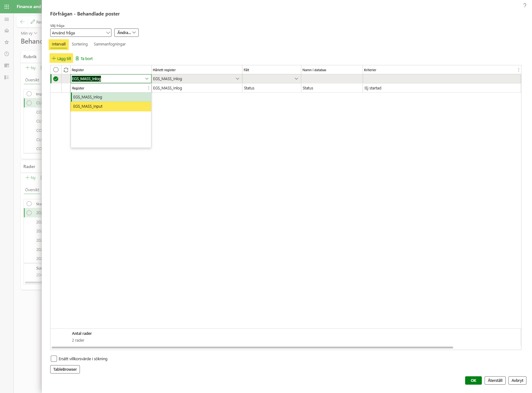Click the refresh icon in grid header
This screenshot has height=393, width=532.
[x=66, y=70]
